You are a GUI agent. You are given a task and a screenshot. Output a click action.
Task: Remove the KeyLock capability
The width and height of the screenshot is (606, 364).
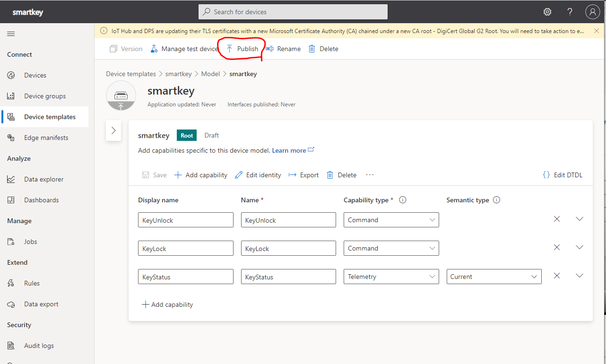click(557, 247)
